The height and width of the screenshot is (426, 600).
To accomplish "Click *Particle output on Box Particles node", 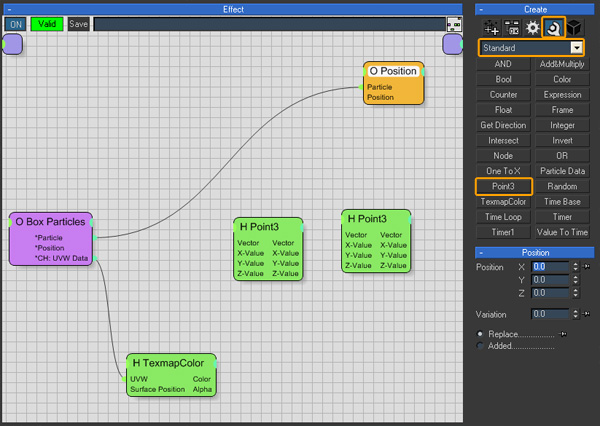I will point(49,238).
